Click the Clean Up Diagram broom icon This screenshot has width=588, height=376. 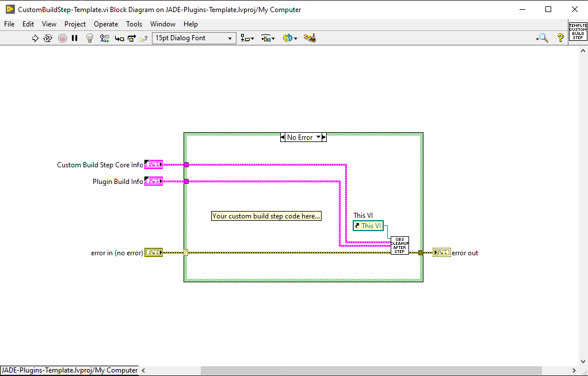tap(310, 38)
